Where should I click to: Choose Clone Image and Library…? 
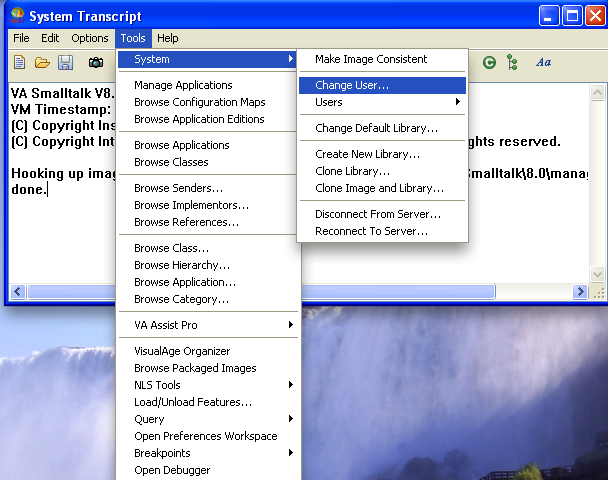pyautogui.click(x=383, y=188)
